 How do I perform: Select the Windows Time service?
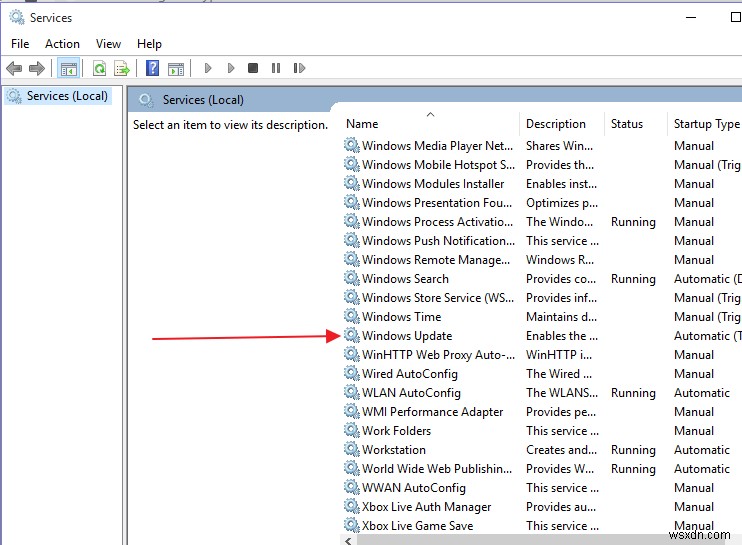[x=401, y=316]
